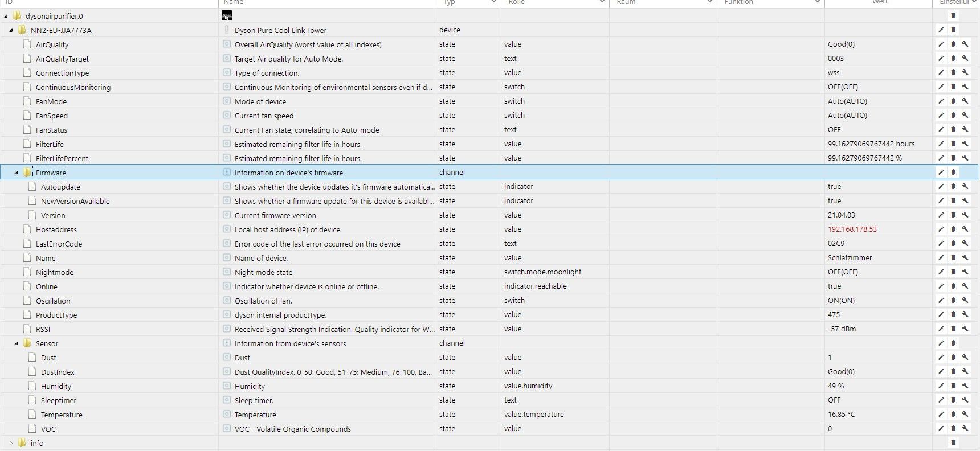Delete the dysonairpurifier.0 object via trash icon

(x=953, y=16)
